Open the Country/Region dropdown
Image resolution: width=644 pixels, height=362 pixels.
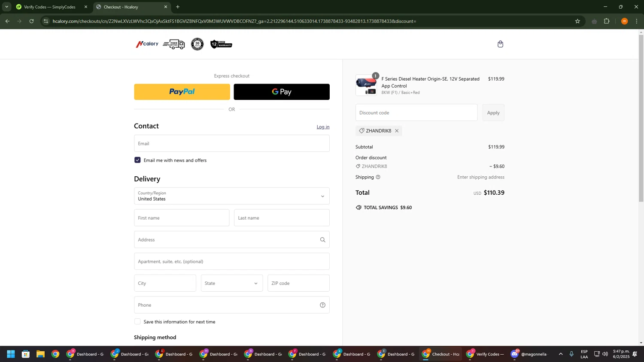click(232, 196)
